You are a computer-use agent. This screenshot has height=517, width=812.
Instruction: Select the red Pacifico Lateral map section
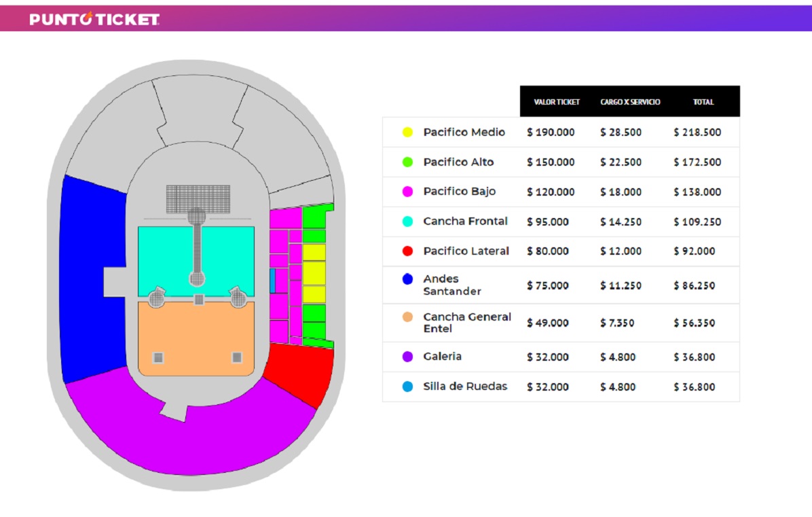pos(299,374)
